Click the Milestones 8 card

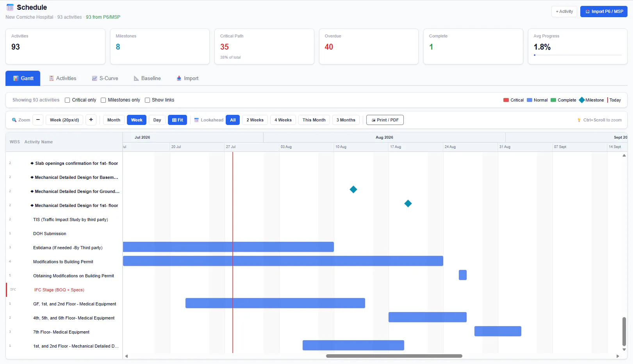pos(160,46)
